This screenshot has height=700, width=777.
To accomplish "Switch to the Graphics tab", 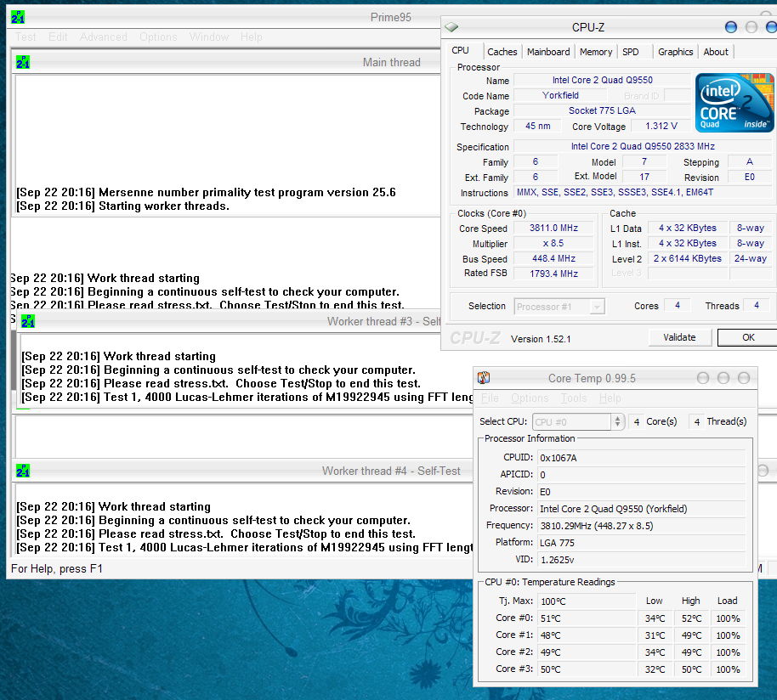I will [x=676, y=52].
